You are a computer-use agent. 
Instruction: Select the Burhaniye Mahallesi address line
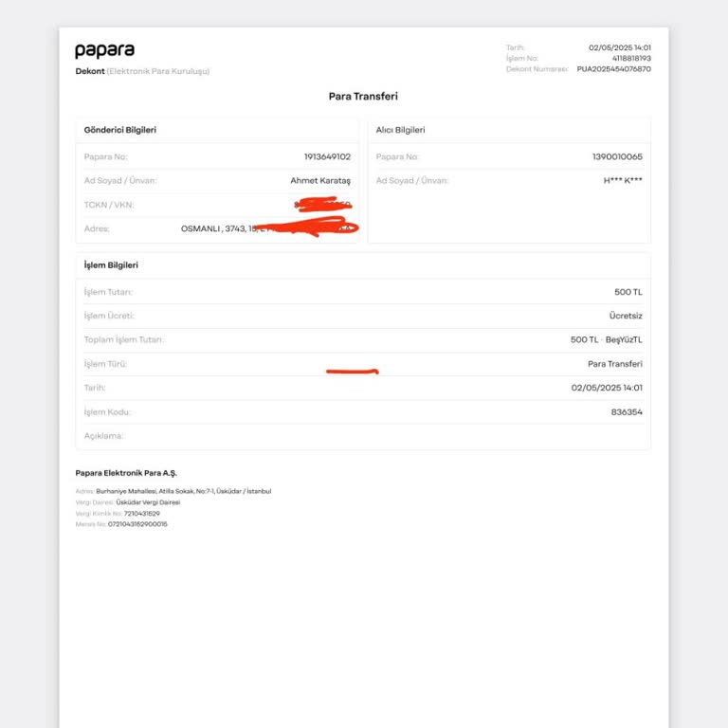[x=183, y=491]
